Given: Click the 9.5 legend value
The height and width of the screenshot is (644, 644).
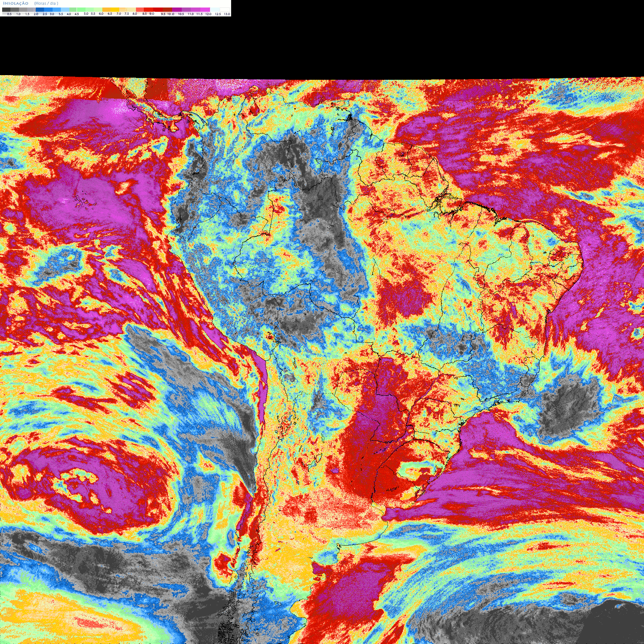Looking at the screenshot, I should click(163, 14).
